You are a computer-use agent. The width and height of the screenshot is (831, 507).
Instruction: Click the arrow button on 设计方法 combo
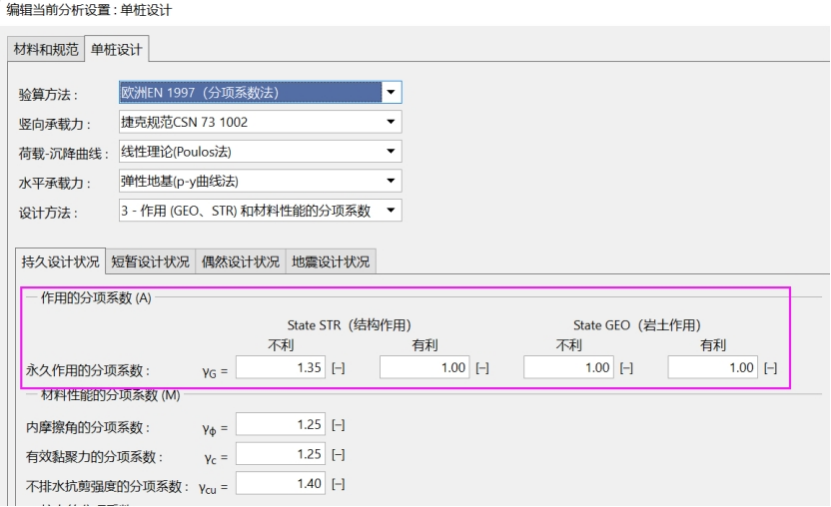392,211
